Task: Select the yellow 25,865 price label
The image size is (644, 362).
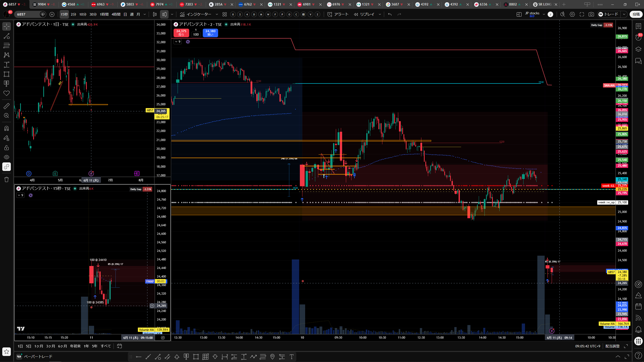Action: pyautogui.click(x=622, y=128)
